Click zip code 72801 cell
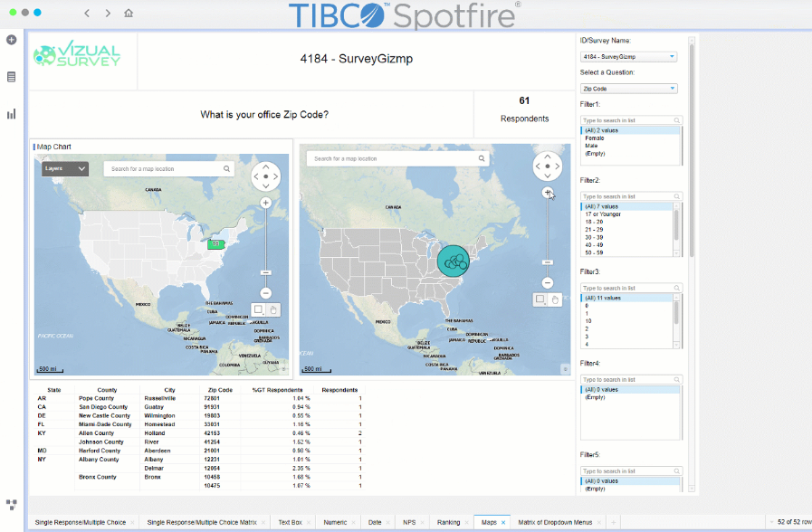 [x=212, y=398]
